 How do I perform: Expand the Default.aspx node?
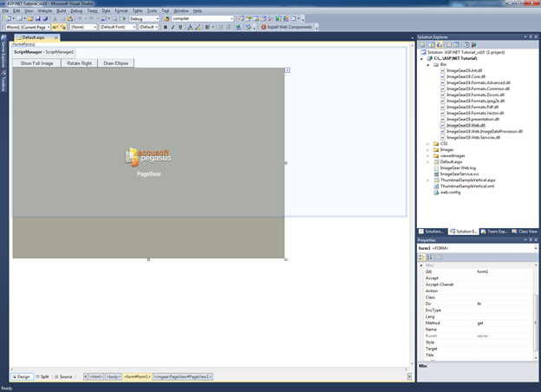[x=428, y=162]
